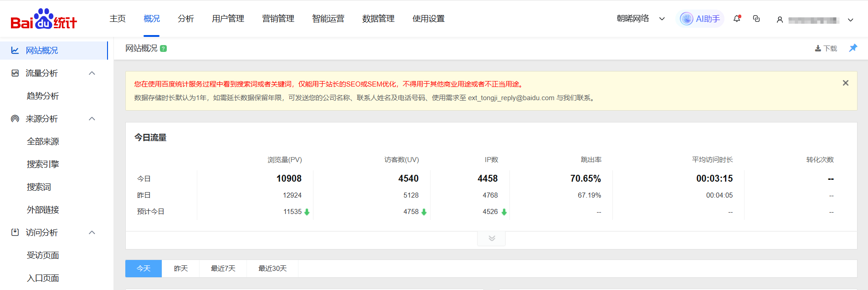Expand today's traffic panel with double chevron

point(492,239)
